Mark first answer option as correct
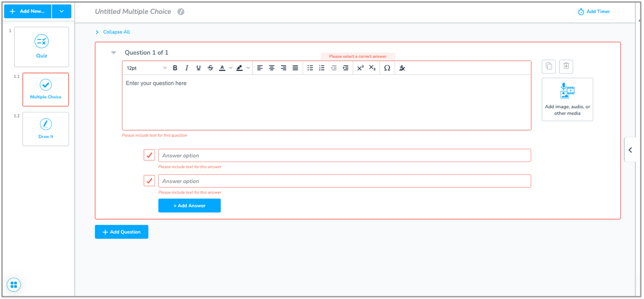This screenshot has width=644, height=299. tap(149, 155)
